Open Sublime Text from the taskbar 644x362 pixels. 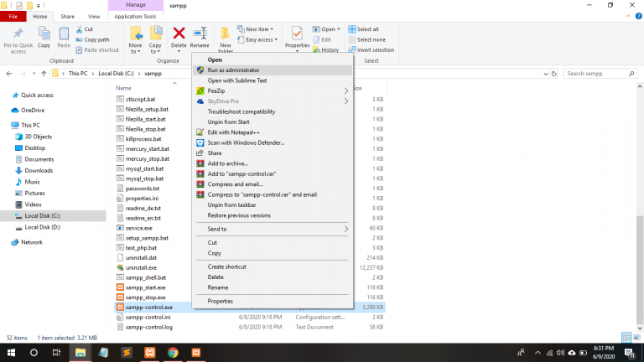click(127, 353)
